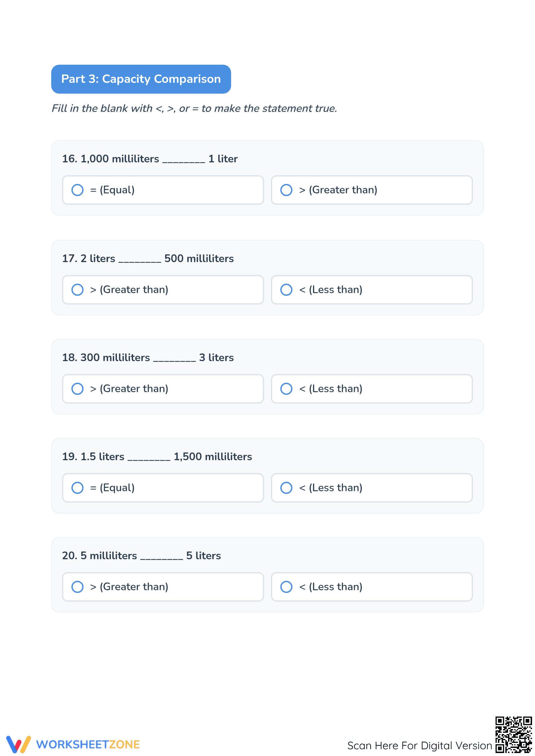This screenshot has height=756, width=535.
Task: Click the Part 3: Capacity Comparison header
Action: [x=141, y=79]
